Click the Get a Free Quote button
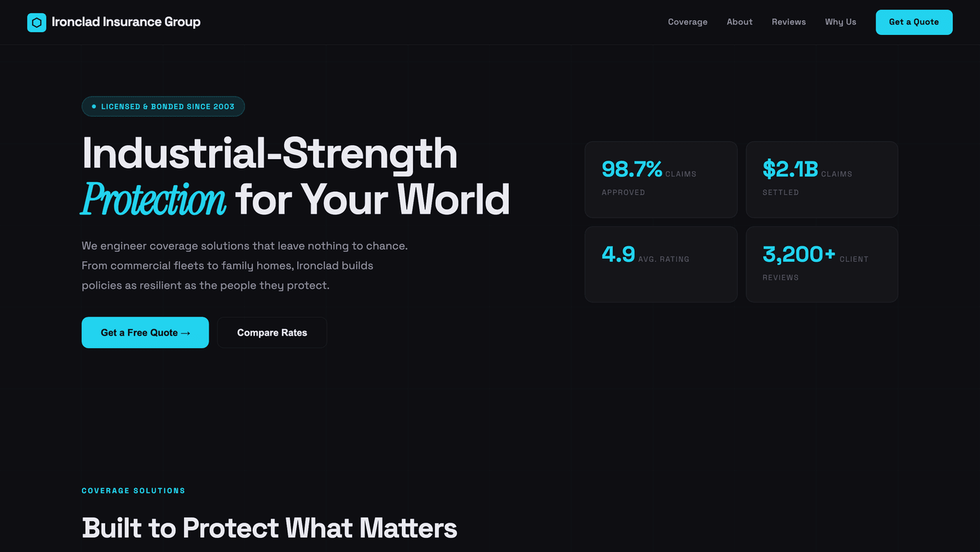The image size is (980, 552). click(145, 333)
